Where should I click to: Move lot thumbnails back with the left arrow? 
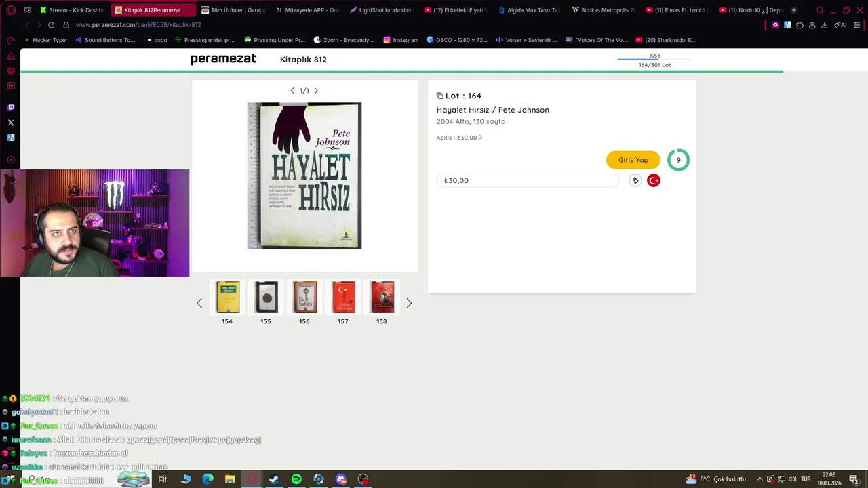click(x=199, y=303)
